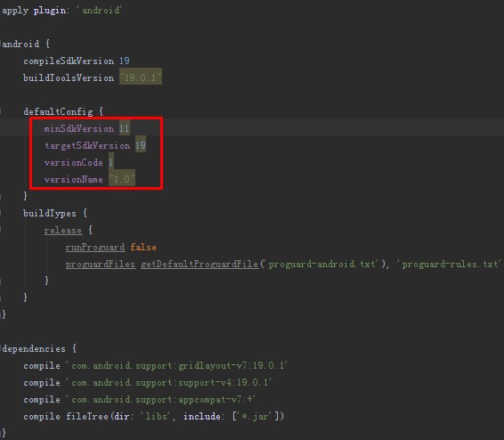Viewport: 504px width, 440px height.
Task: Click the targetSdkVersion value 19
Action: pos(140,145)
